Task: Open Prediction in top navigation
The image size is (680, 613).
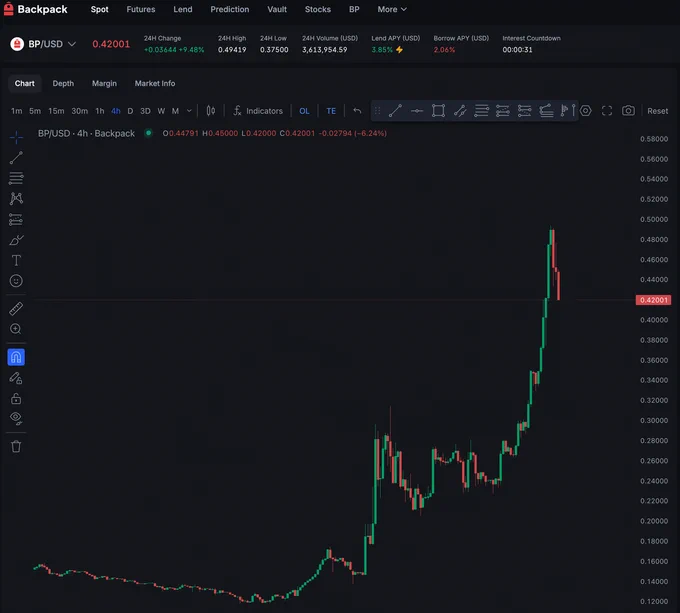Action: [229, 9]
